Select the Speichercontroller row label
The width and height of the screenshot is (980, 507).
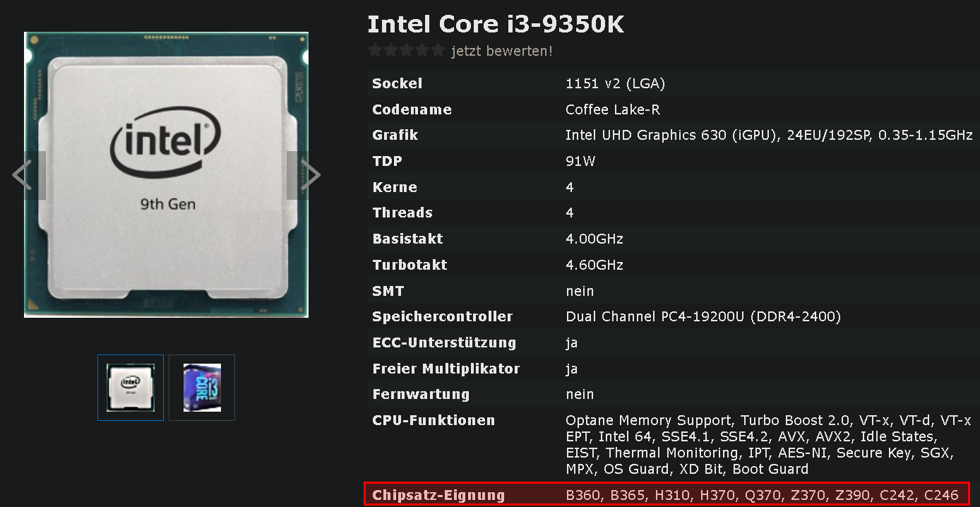(x=443, y=316)
